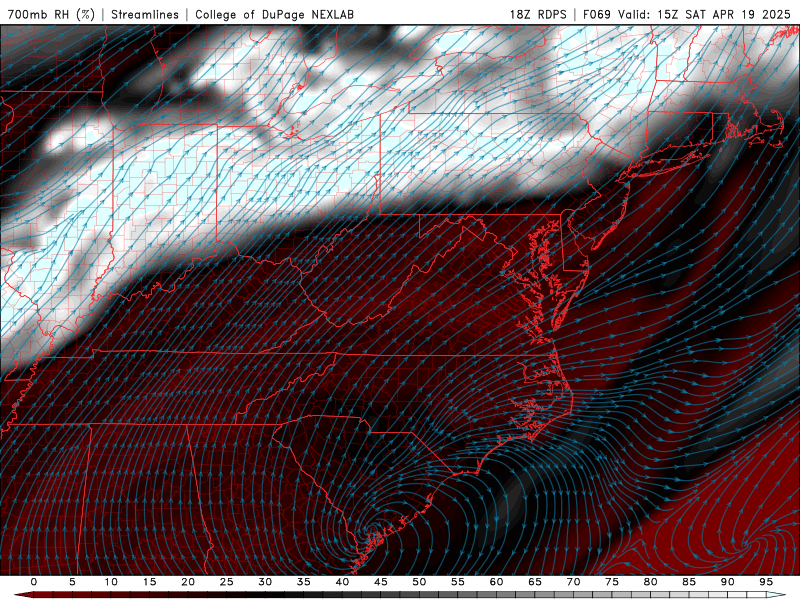This screenshot has width=800, height=600.
Task: Click the "75" color scale label
Action: coord(612,582)
